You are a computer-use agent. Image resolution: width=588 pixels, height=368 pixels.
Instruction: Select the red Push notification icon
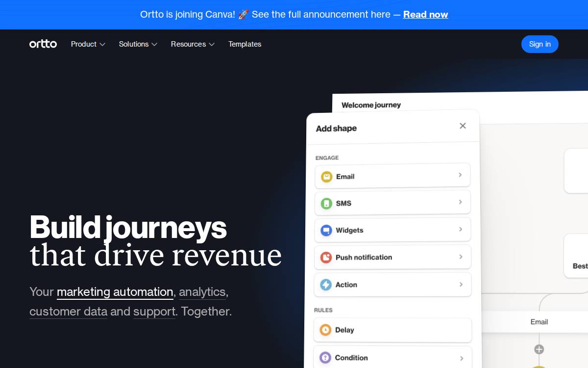[x=326, y=257]
